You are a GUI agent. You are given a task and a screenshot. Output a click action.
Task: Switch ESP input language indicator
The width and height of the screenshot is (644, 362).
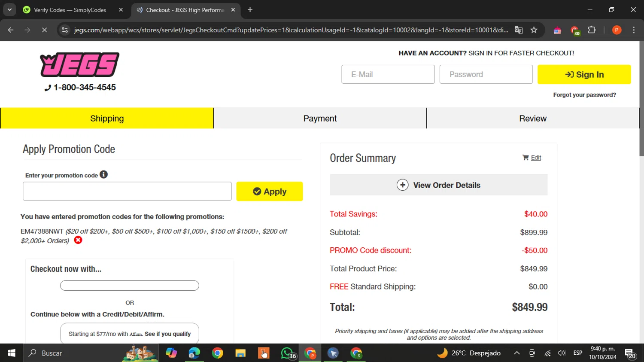(578, 353)
